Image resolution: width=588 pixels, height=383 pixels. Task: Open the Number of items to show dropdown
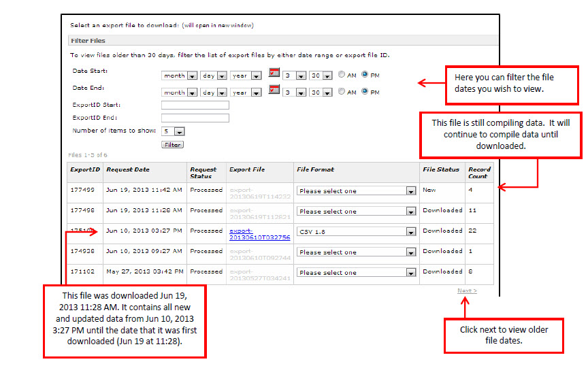coord(174,131)
